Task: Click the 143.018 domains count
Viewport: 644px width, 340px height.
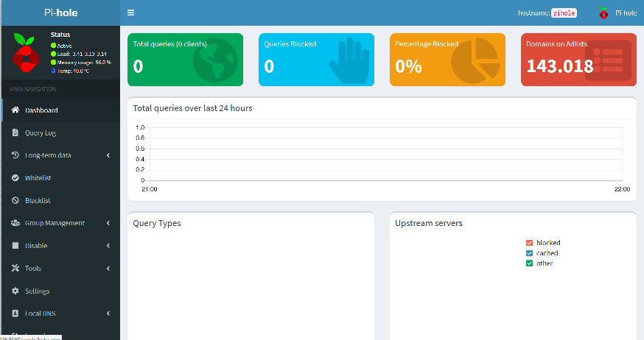Action: (x=560, y=66)
